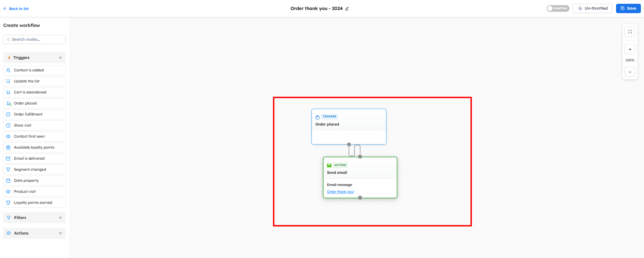644x258 pixels.
Task: Expand the Actions section
Action: (x=34, y=233)
